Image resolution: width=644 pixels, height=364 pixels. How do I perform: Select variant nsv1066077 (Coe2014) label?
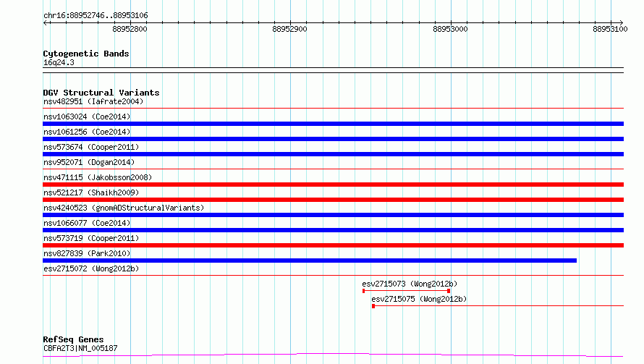pos(87,223)
